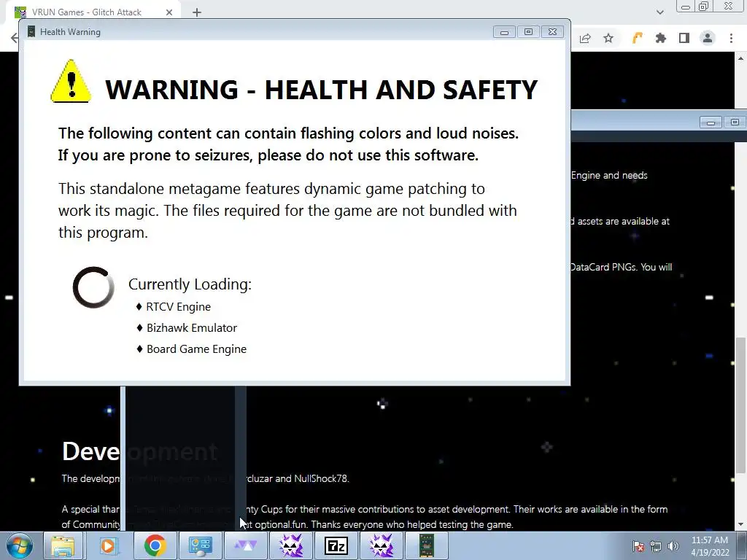Click the 4/19/2022 date in the taskbar
Image resolution: width=747 pixels, height=560 pixels.
tap(710, 553)
